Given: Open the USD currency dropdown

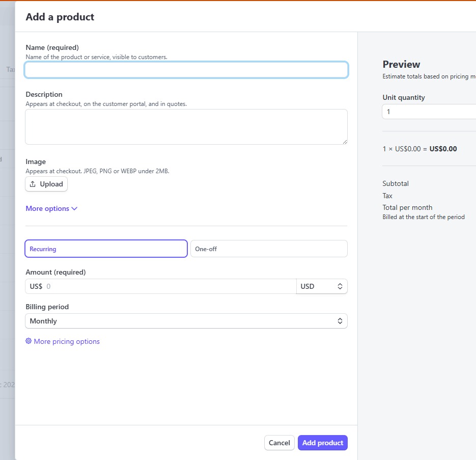Looking at the screenshot, I should tap(322, 286).
